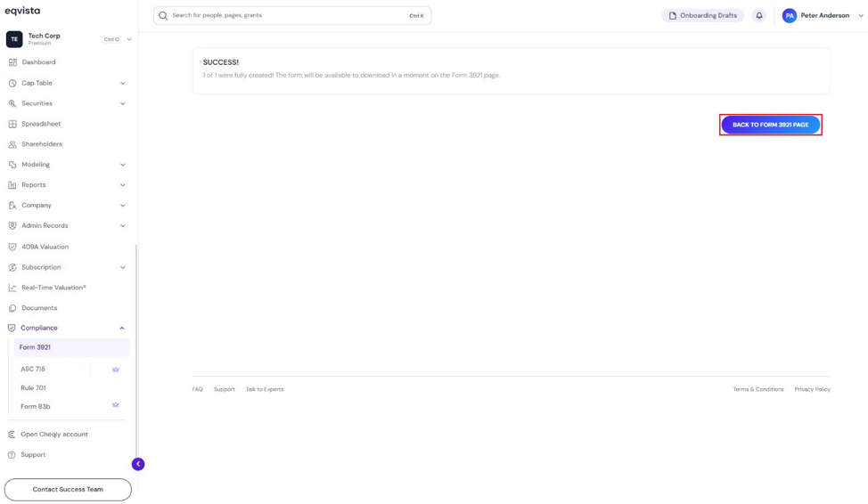868x504 pixels.
Task: Expand the Securities submenu chevron
Action: pyautogui.click(x=123, y=103)
